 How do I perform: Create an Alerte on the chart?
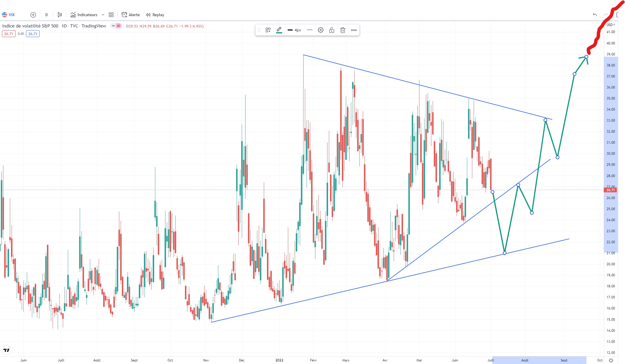tap(131, 15)
